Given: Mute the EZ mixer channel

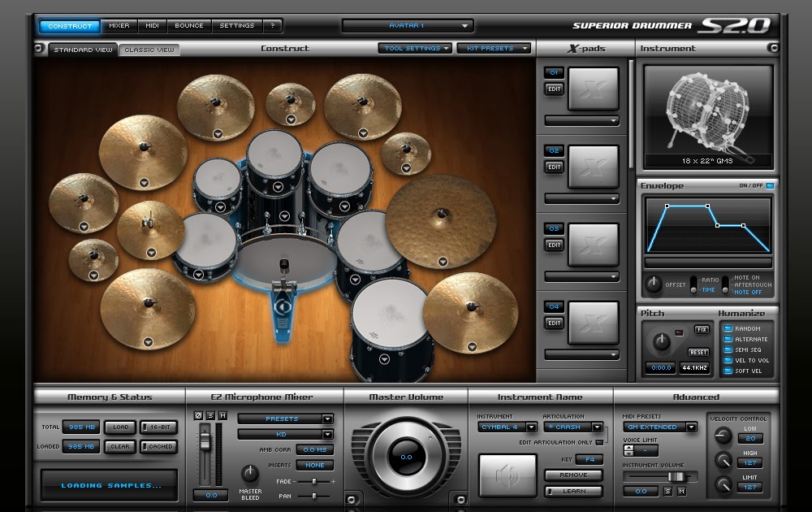Looking at the screenshot, I should (x=222, y=415).
